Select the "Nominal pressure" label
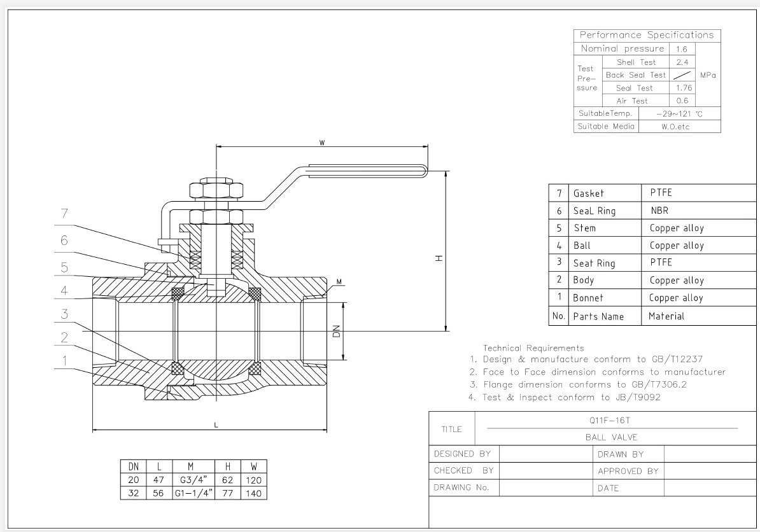 point(623,48)
